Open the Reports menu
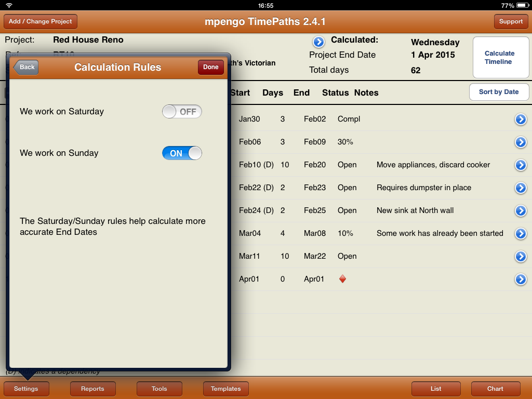532x399 pixels. click(x=92, y=389)
